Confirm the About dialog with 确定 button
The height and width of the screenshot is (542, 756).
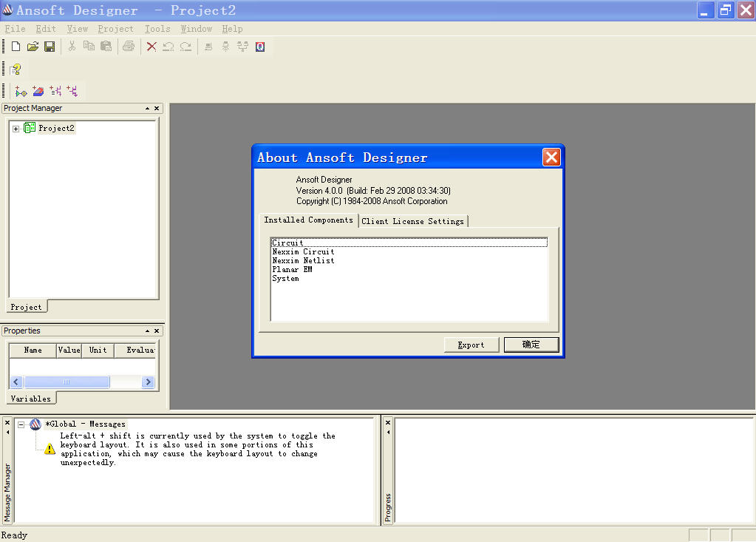pos(531,345)
